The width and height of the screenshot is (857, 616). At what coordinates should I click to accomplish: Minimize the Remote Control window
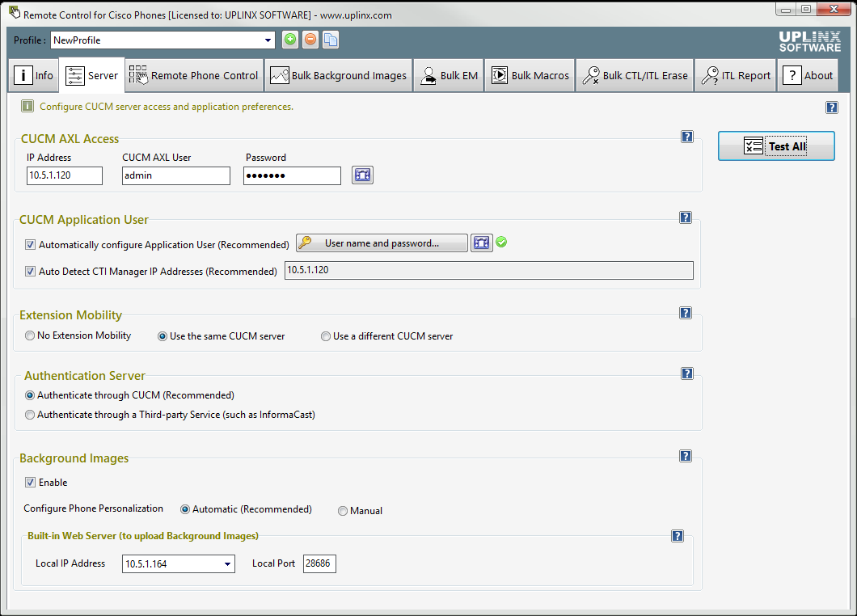click(x=785, y=9)
